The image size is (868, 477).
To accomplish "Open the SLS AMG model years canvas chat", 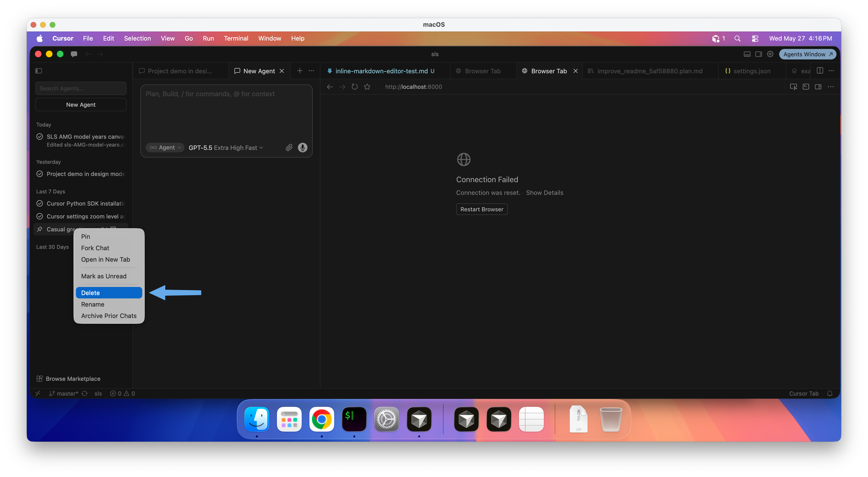I will click(x=81, y=140).
